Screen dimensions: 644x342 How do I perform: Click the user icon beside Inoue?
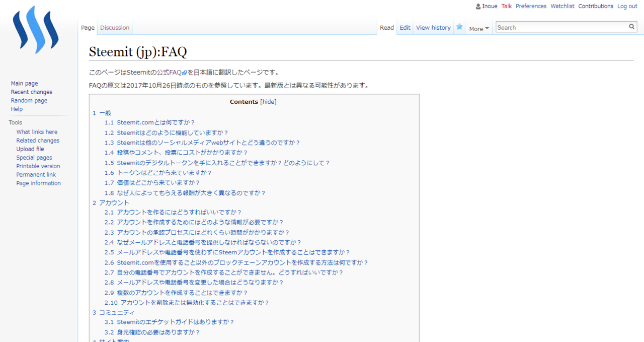point(478,7)
